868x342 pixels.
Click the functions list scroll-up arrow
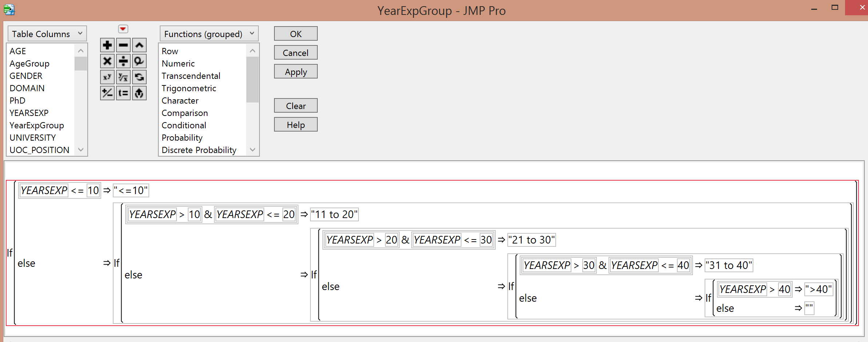click(253, 51)
